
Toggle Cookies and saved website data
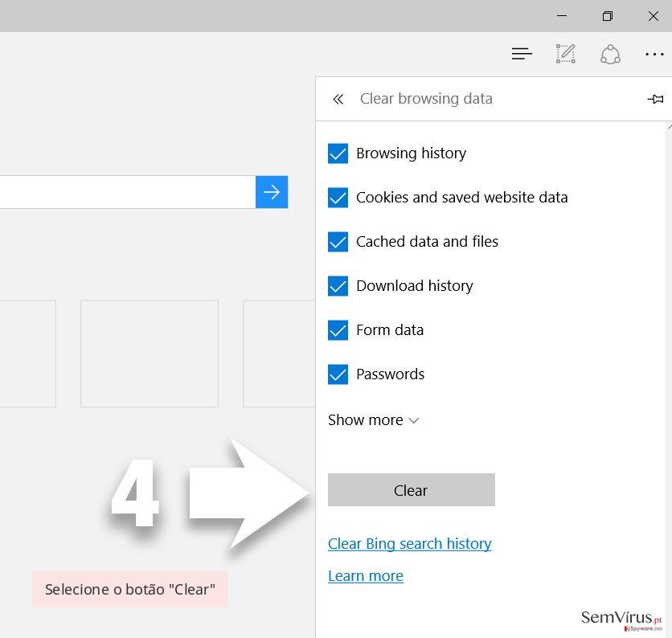point(338,198)
